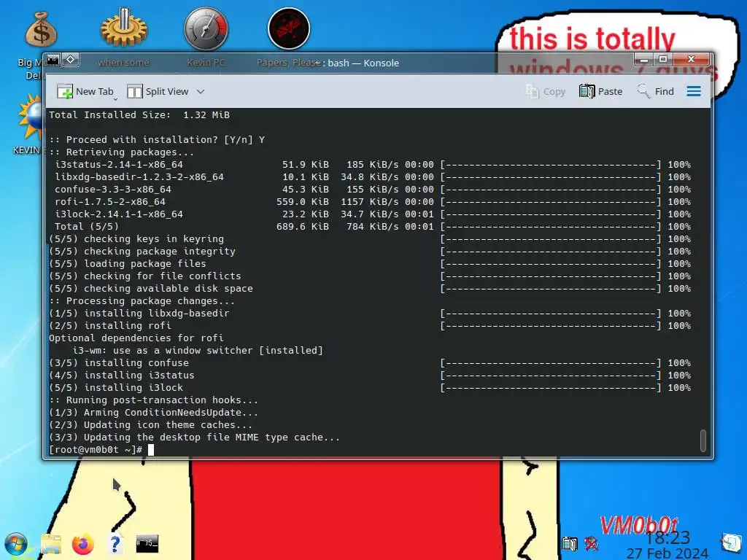Click the Copy toolbar button

click(x=546, y=91)
